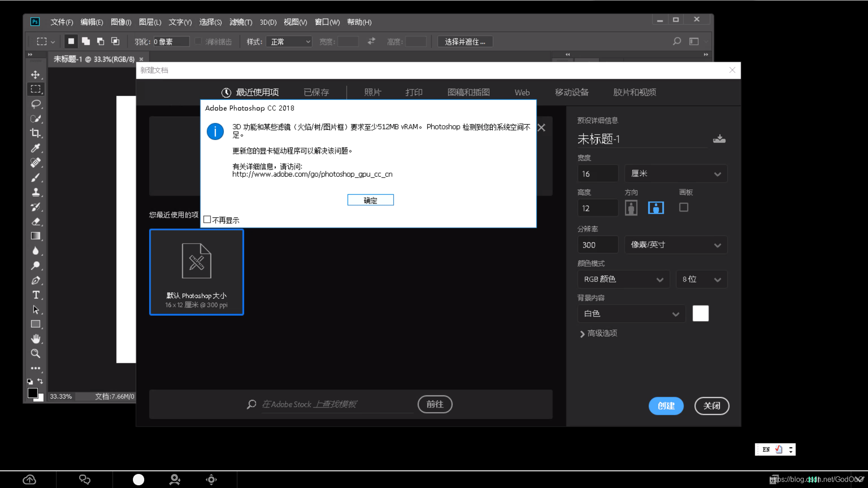This screenshot has width=868, height=488.
Task: Open the 文件(F) menu
Action: [62, 22]
